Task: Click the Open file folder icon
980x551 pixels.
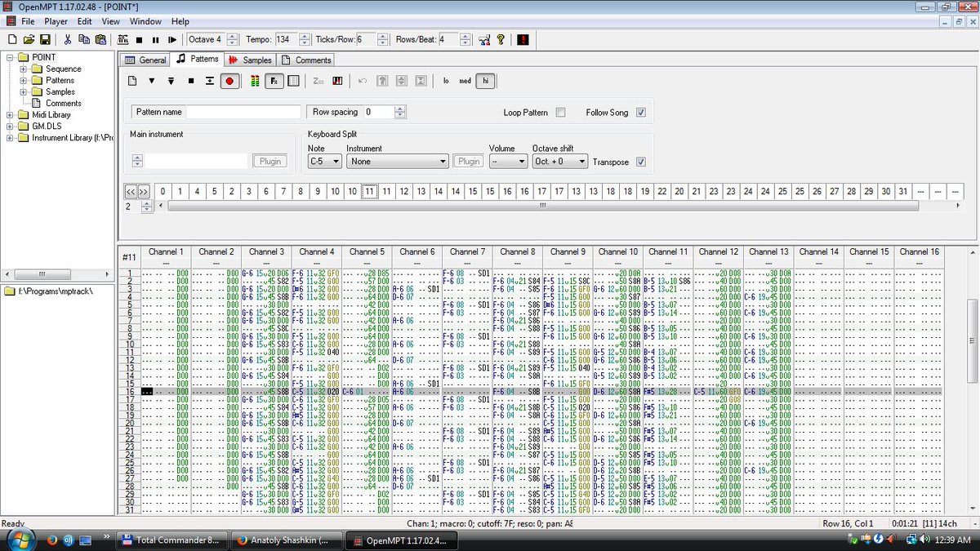Action: pos(29,39)
